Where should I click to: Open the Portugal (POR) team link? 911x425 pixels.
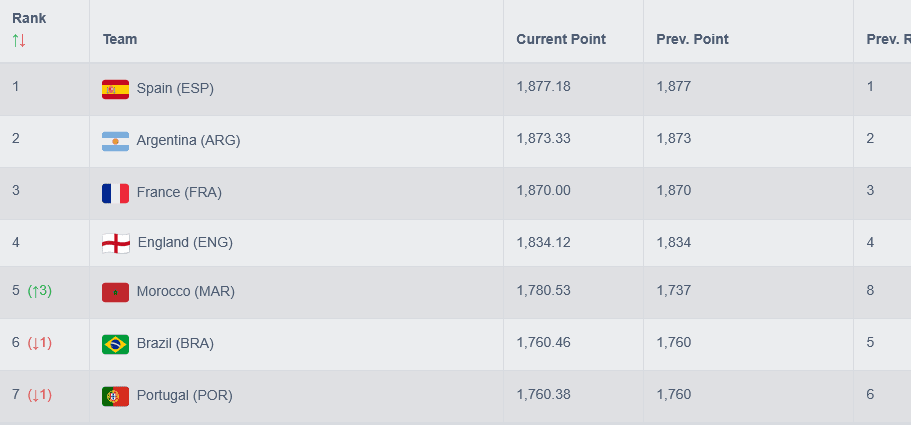[x=184, y=395]
